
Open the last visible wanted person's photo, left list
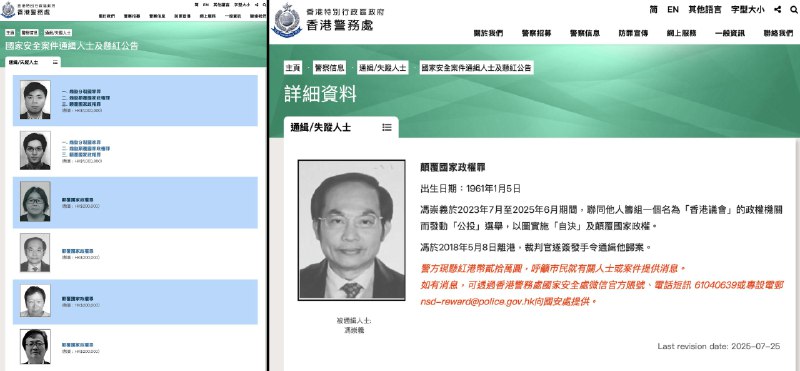click(35, 347)
